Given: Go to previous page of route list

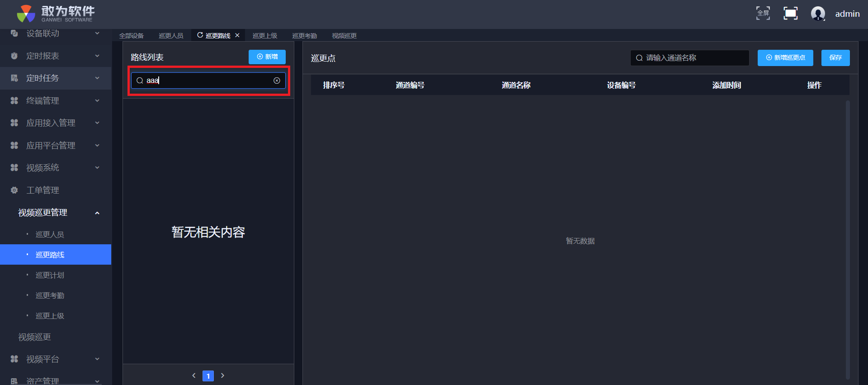Looking at the screenshot, I should [x=194, y=375].
